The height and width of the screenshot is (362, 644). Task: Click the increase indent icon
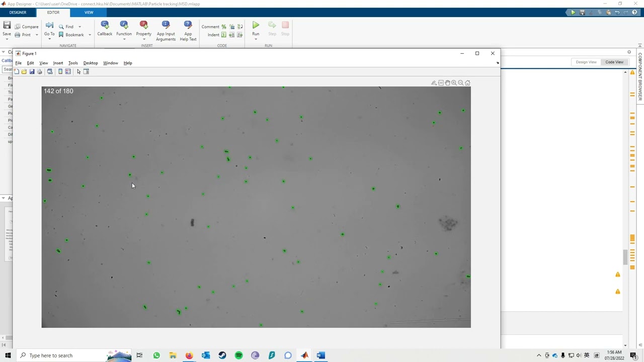[232, 35]
